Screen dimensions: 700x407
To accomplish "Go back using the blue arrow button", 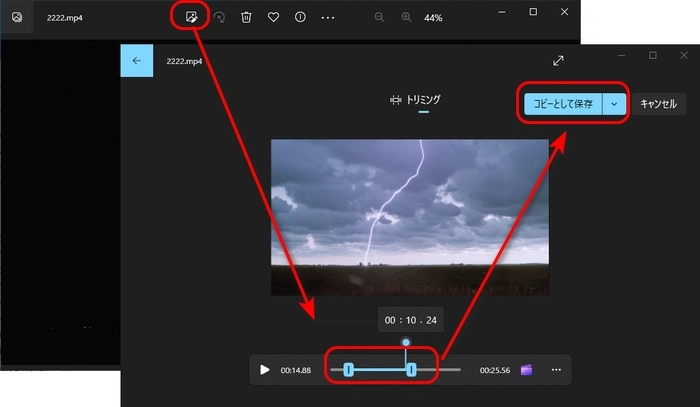I will (x=137, y=61).
